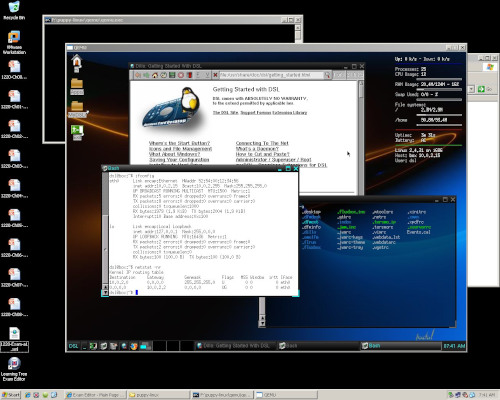Image resolution: width=500 pixels, height=400 pixels.
Task: Click the Windows Start button
Action: 11,395
